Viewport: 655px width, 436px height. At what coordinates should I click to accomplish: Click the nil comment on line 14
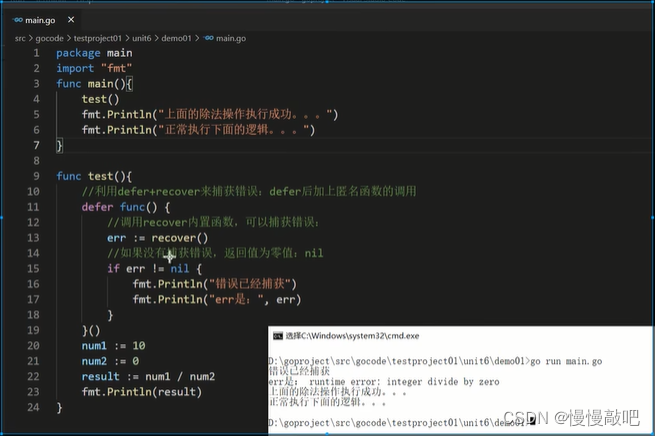pyautogui.click(x=215, y=253)
